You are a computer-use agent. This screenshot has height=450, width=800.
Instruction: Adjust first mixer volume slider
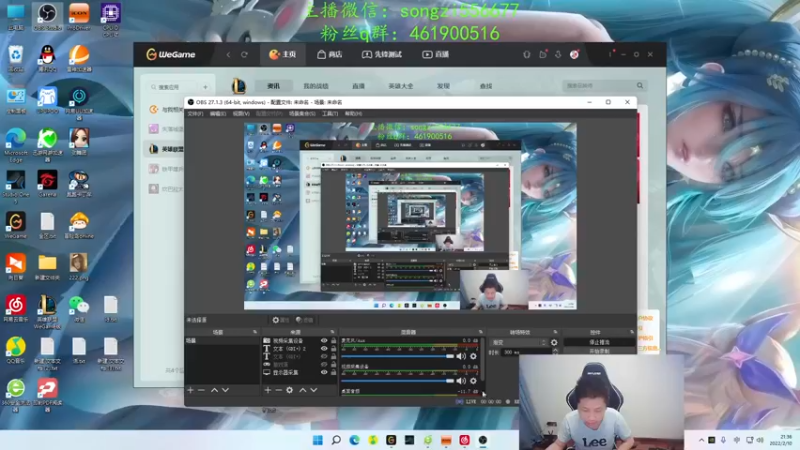pos(397,357)
